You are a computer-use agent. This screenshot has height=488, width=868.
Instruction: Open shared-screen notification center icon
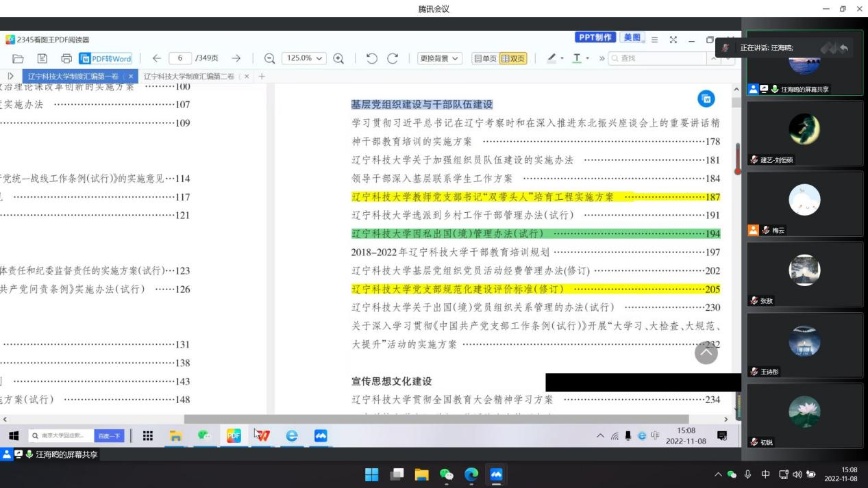(x=721, y=436)
